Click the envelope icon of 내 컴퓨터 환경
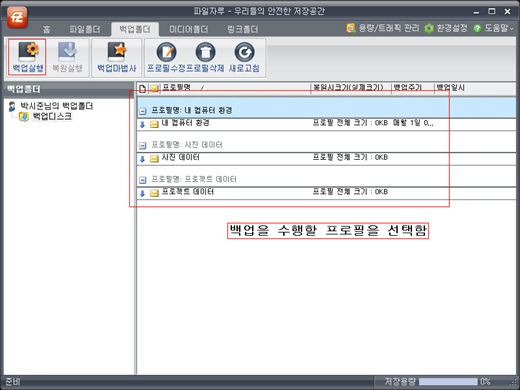520x390 pixels. 154,125
